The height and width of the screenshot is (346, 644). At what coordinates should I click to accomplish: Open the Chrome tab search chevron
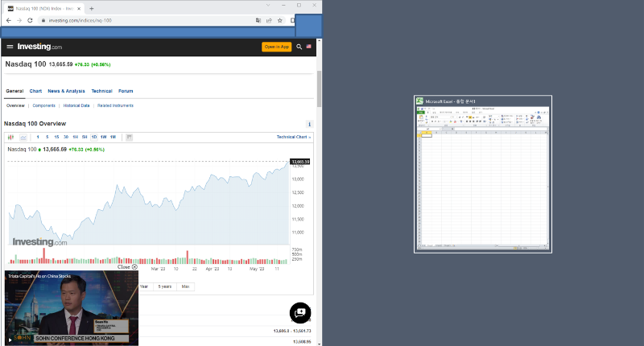[268, 6]
